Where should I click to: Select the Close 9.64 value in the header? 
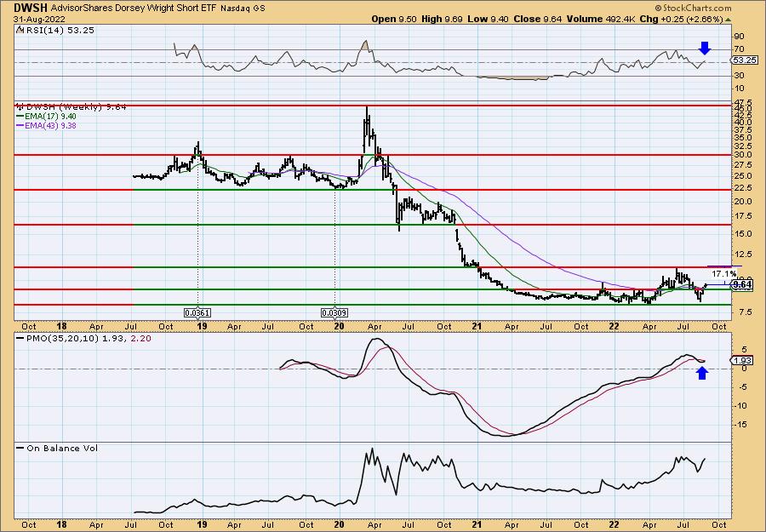tap(537, 19)
